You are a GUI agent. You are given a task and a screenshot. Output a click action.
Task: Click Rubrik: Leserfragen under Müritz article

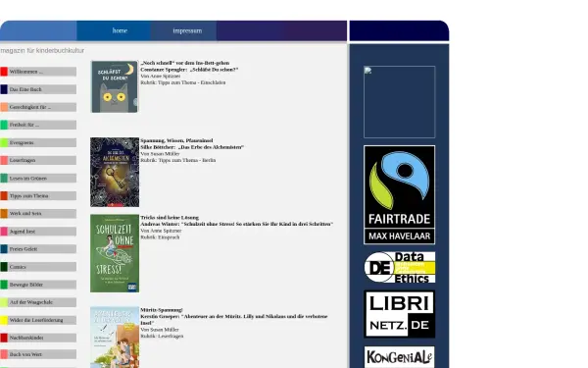click(x=162, y=336)
